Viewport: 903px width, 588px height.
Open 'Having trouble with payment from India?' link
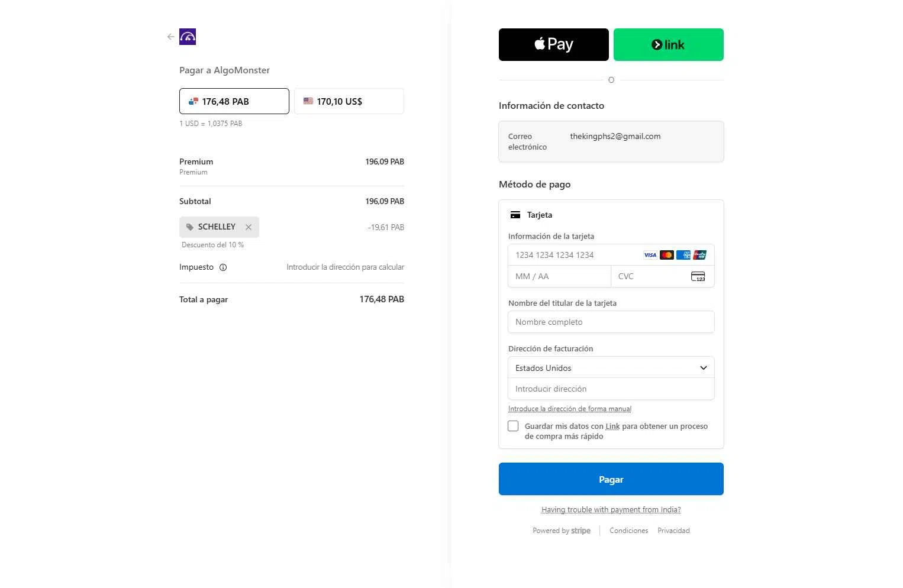pyautogui.click(x=611, y=510)
